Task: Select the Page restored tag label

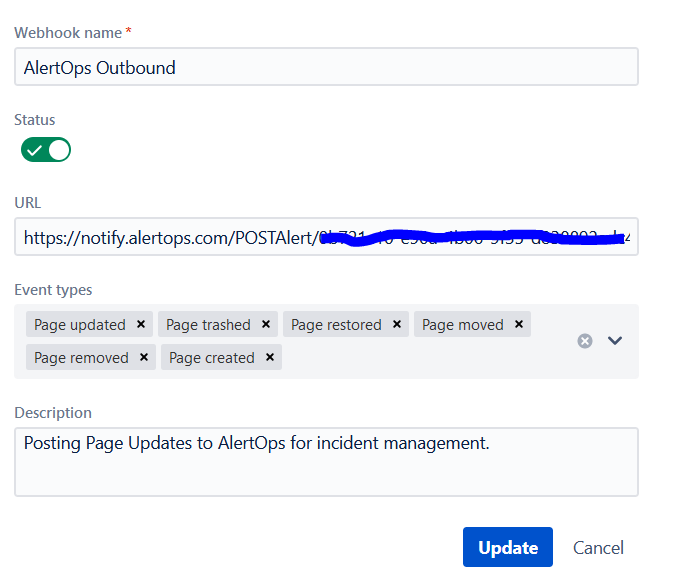Action: pyautogui.click(x=336, y=325)
